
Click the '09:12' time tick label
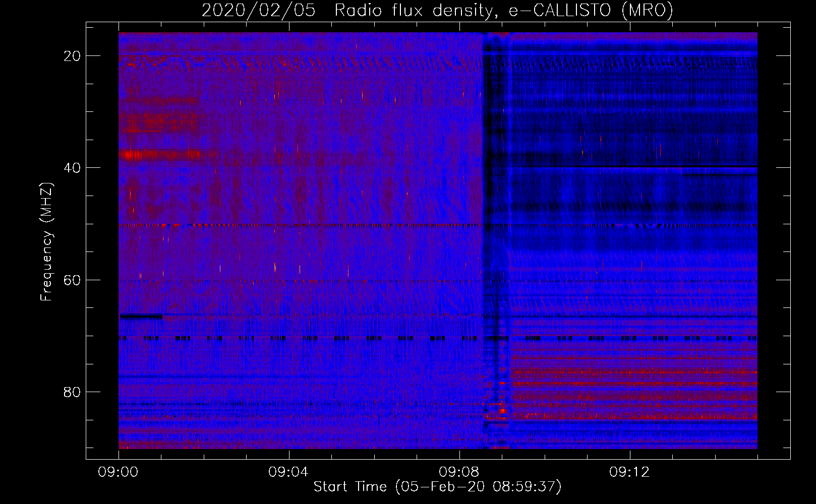click(630, 472)
